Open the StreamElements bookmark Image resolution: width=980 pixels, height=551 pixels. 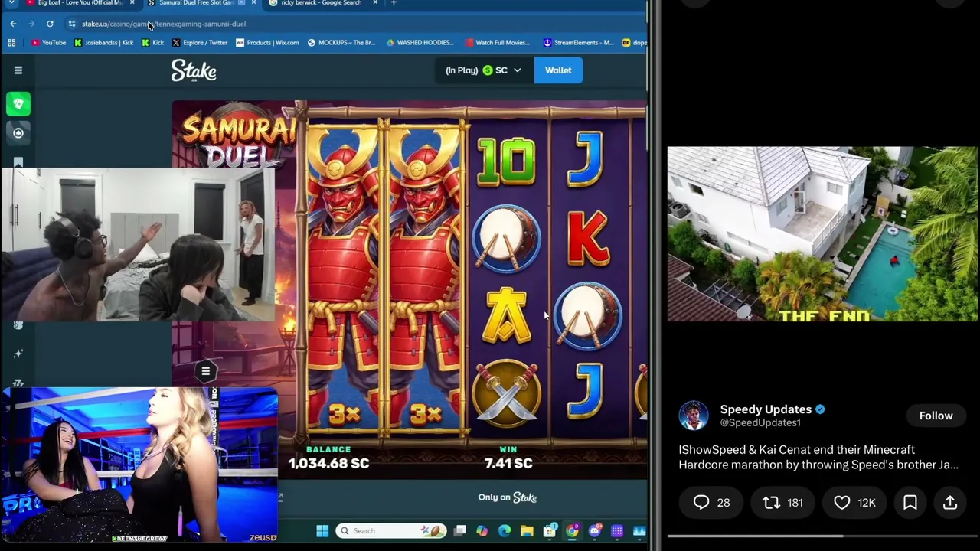click(x=578, y=43)
